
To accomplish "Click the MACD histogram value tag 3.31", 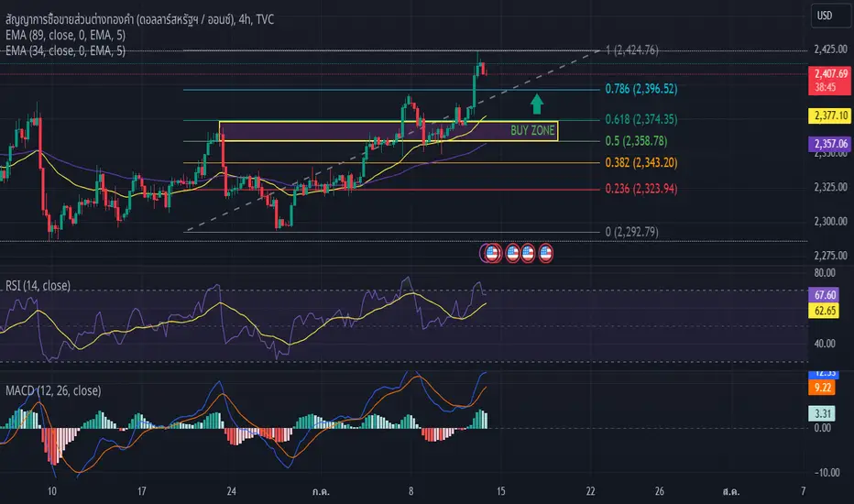I will coord(821,413).
